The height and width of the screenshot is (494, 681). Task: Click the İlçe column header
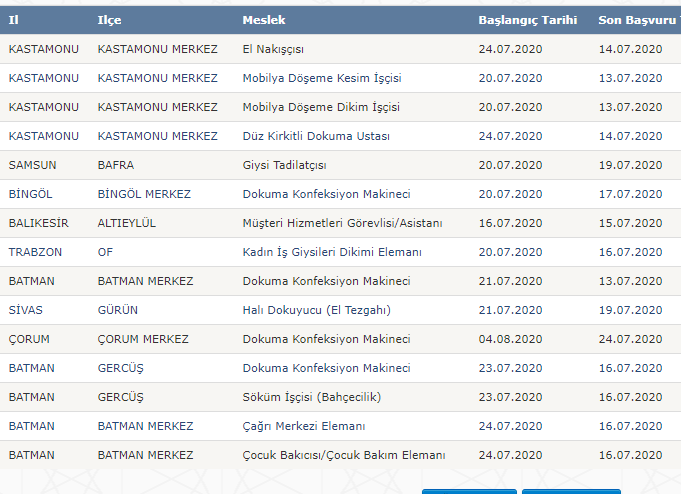(x=110, y=20)
